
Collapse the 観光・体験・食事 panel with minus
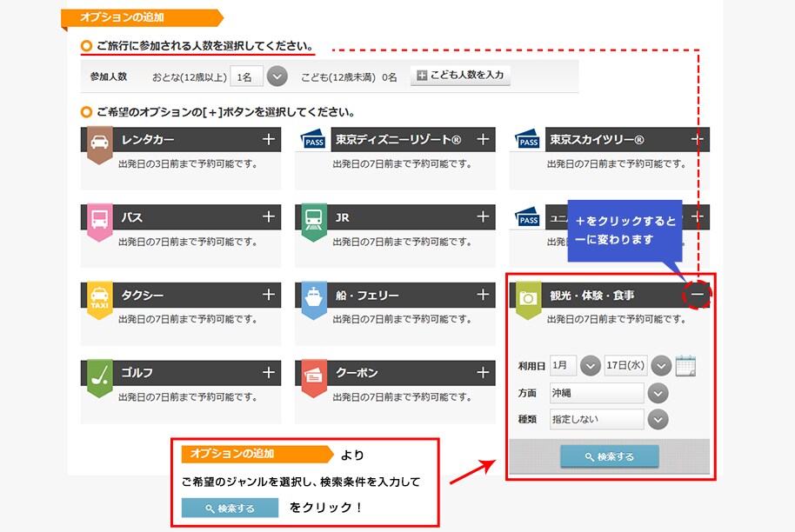698,296
